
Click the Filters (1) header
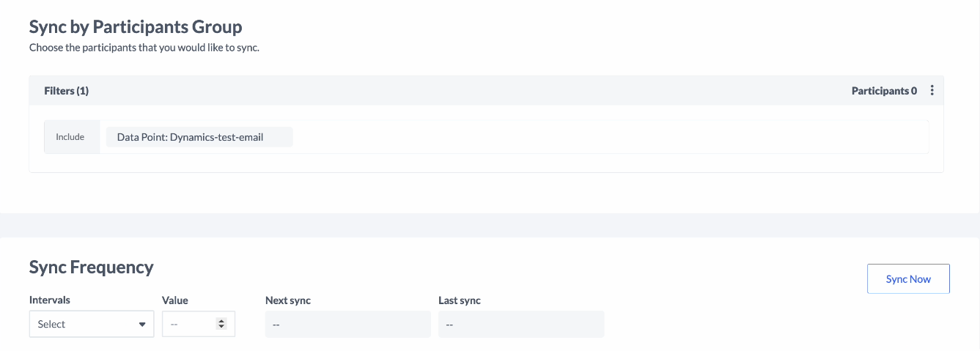pyautogui.click(x=67, y=91)
